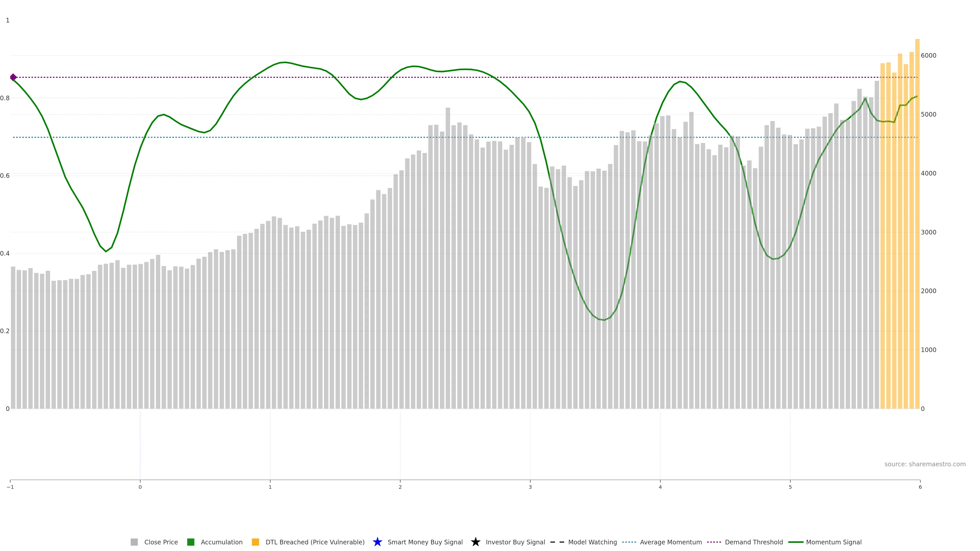This screenshot has width=980, height=551.
Task: Click the purple diamond marker on threshold line
Action: click(13, 77)
